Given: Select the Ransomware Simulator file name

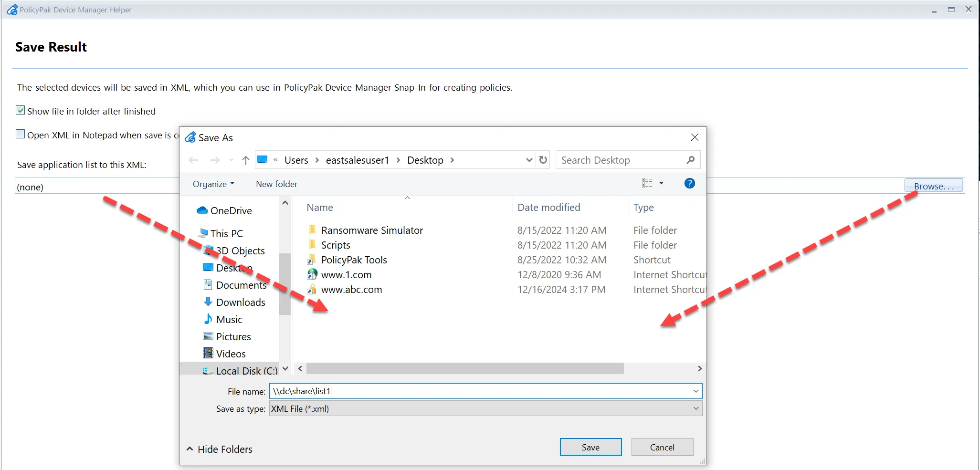Looking at the screenshot, I should point(372,230).
